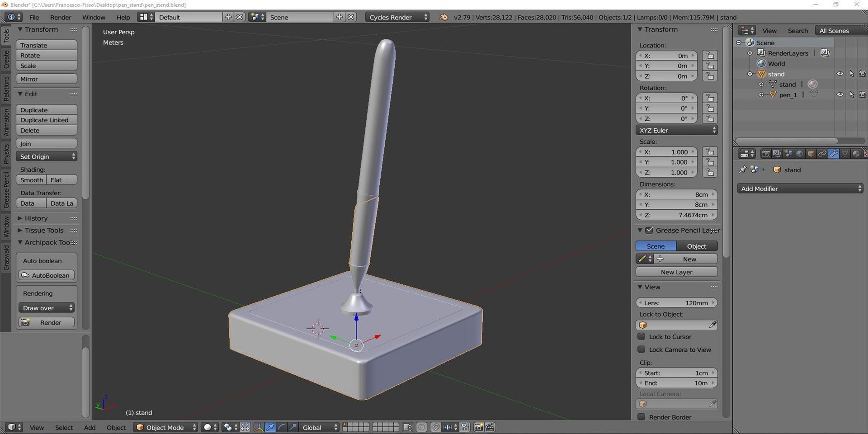The width and height of the screenshot is (868, 434).
Task: Open the Object Mode selector
Action: 165,427
